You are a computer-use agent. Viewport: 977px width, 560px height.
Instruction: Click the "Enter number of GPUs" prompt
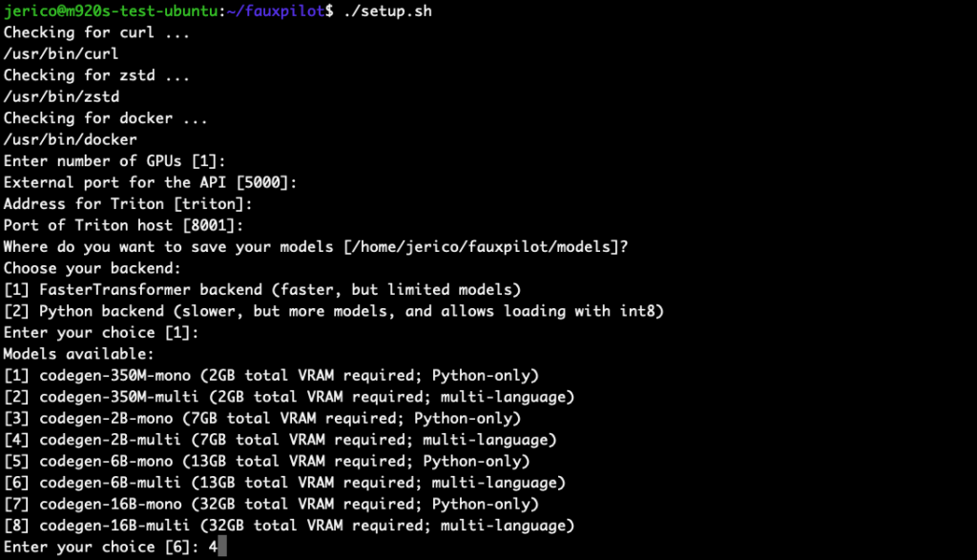point(114,161)
